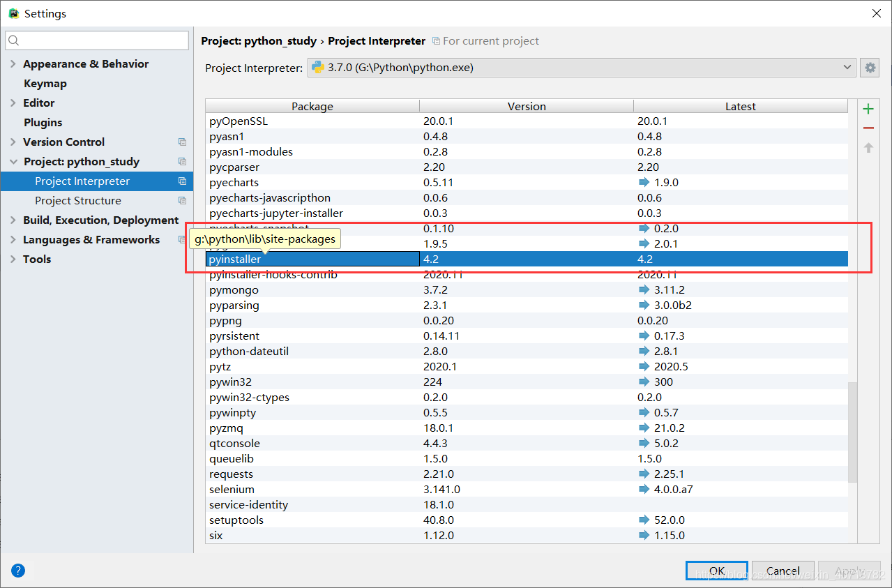This screenshot has width=892, height=588.
Task: Select the pyOpenSSL package row
Action: 527,121
